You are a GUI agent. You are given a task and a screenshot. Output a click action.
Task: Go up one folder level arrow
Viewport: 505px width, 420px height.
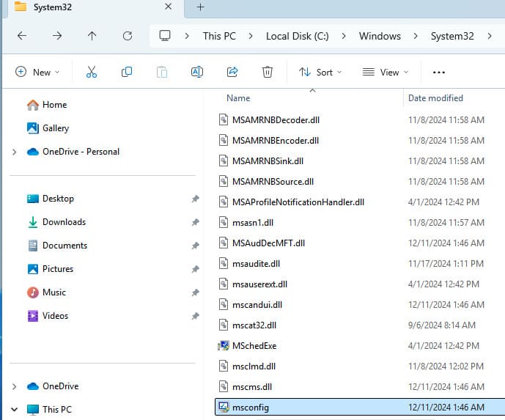pyautogui.click(x=92, y=36)
